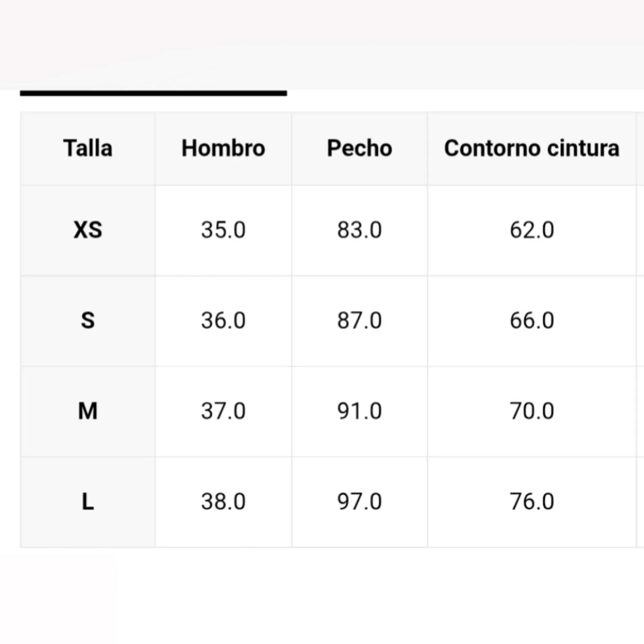Select the S size row label

tap(88, 320)
